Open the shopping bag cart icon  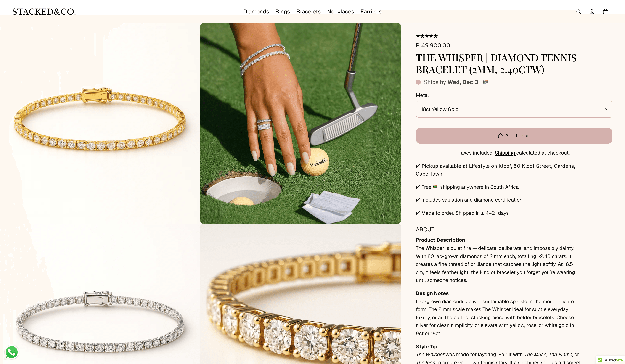(605, 12)
